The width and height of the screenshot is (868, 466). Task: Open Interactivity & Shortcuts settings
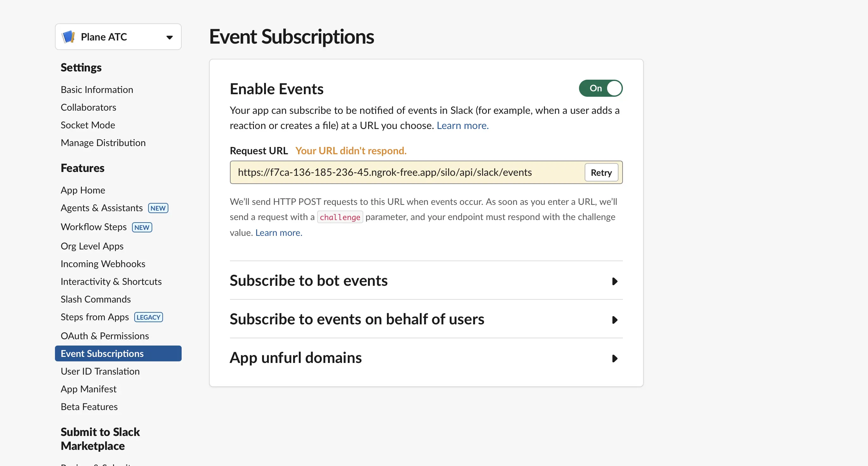(x=111, y=281)
